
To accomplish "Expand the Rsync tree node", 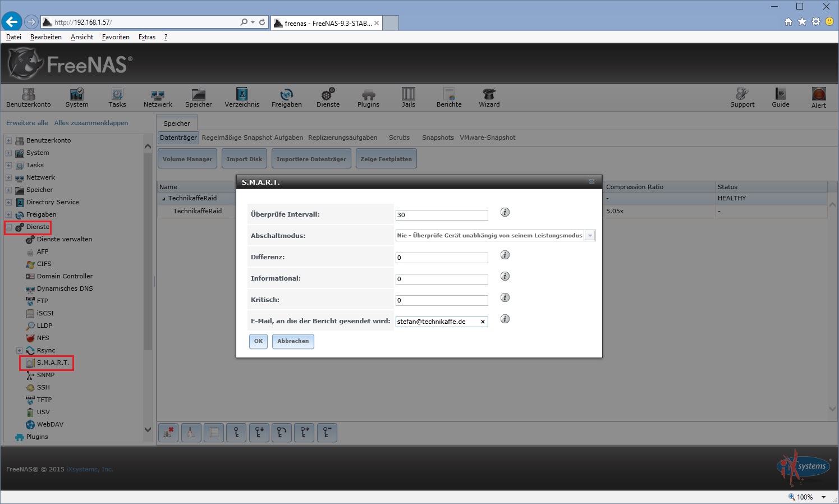I will [19, 350].
